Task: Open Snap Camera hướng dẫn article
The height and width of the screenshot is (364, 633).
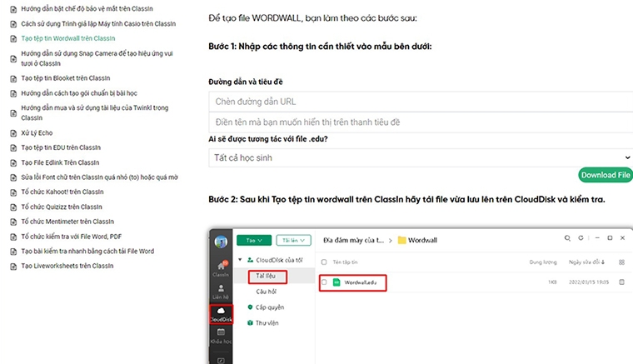Action: point(97,58)
